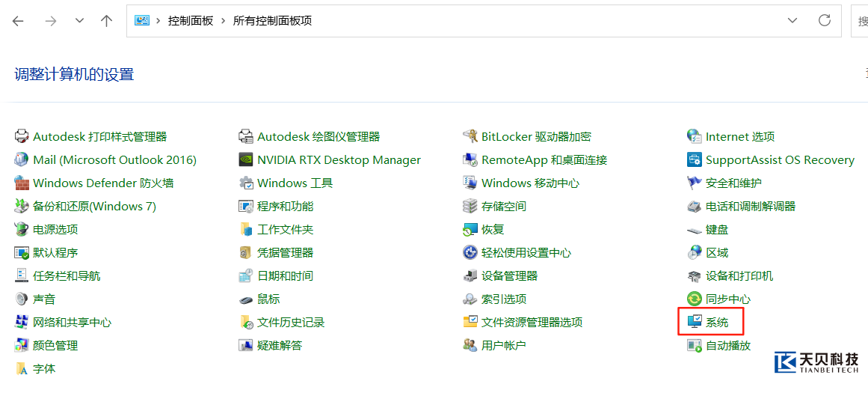Open Autodesk 绘图仪管理器 link

(318, 136)
